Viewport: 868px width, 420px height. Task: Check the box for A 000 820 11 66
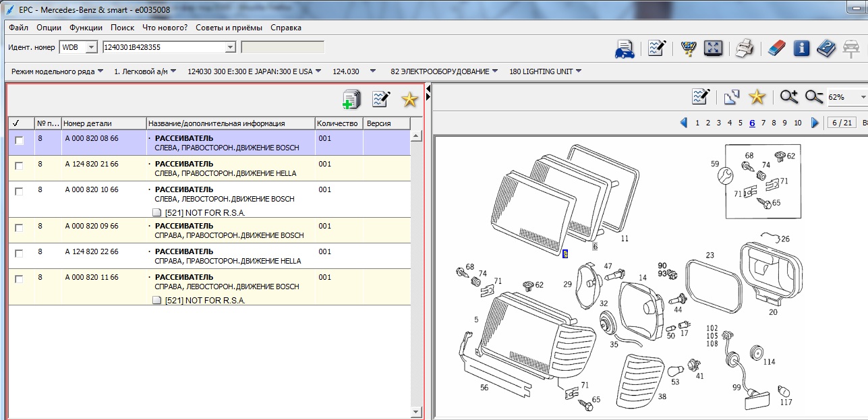pyautogui.click(x=19, y=279)
